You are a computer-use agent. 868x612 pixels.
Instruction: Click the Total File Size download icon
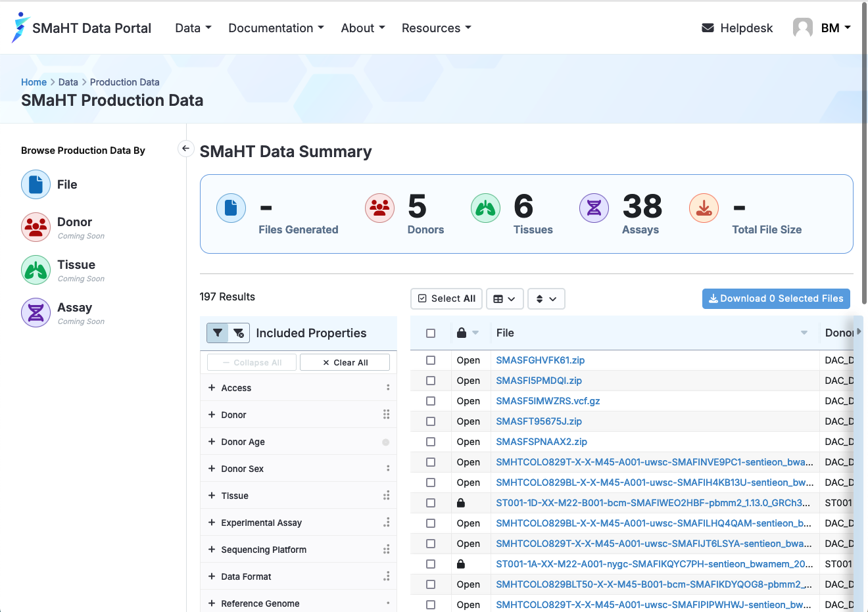(x=704, y=208)
